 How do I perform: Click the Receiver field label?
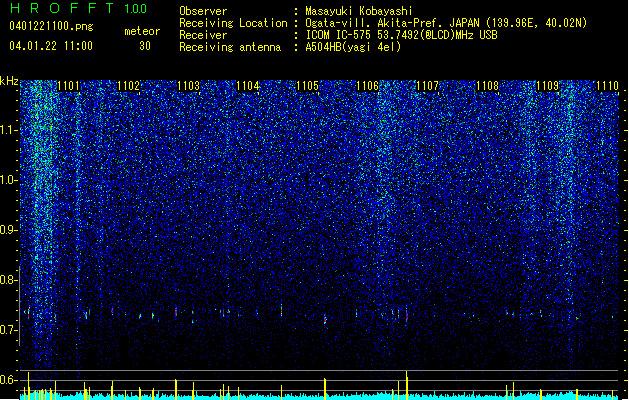tap(203, 35)
